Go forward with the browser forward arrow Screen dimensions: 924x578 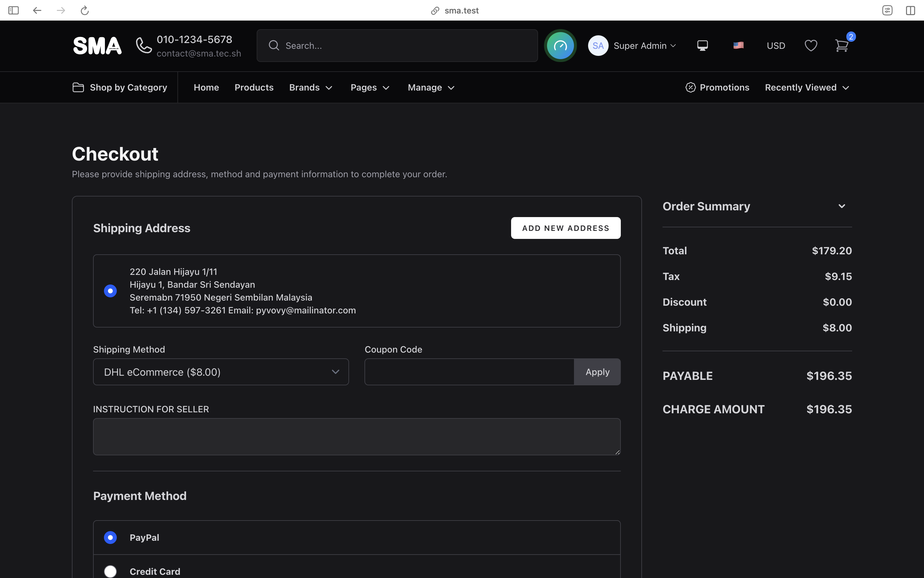[x=61, y=10]
